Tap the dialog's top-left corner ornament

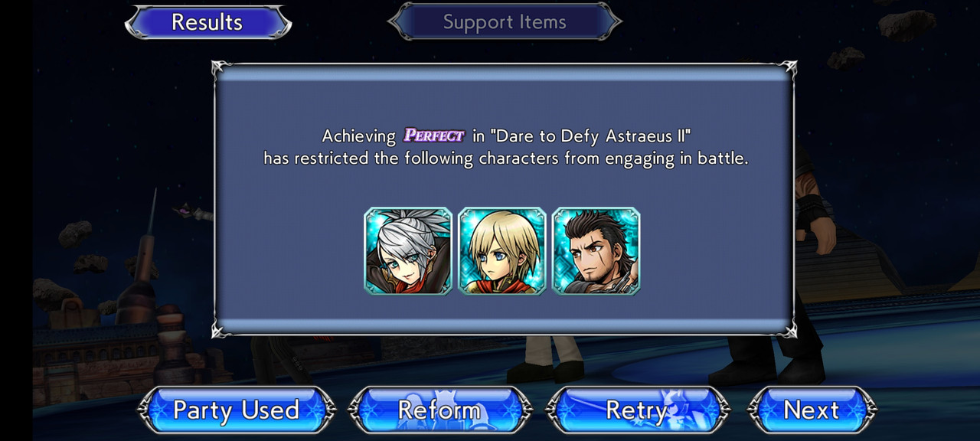220,70
